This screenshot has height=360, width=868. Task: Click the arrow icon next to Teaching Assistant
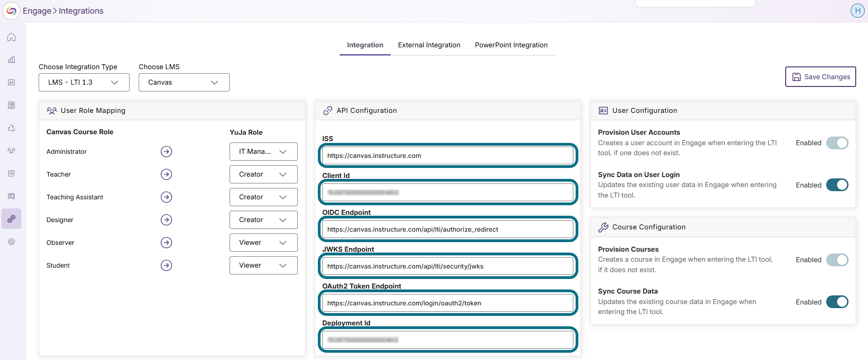[x=166, y=197]
